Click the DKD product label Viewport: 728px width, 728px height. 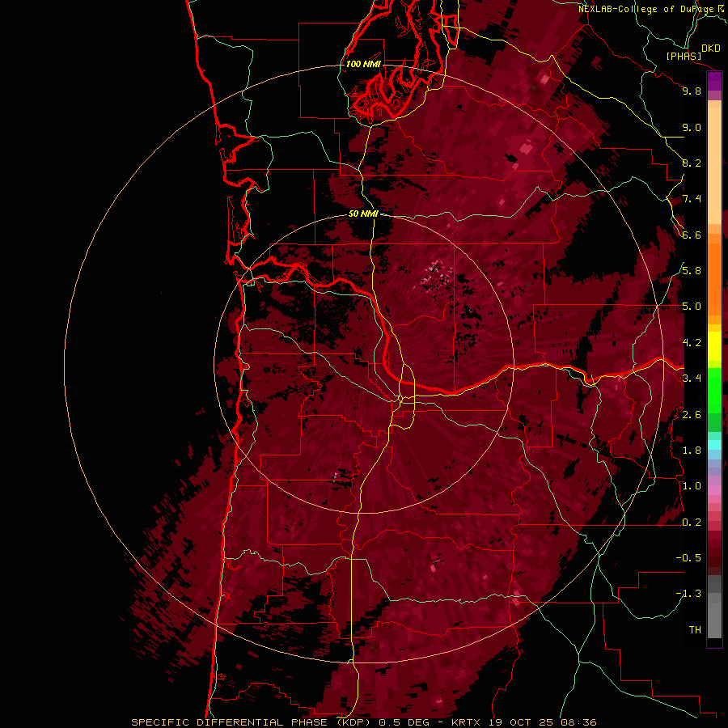pyautogui.click(x=711, y=49)
